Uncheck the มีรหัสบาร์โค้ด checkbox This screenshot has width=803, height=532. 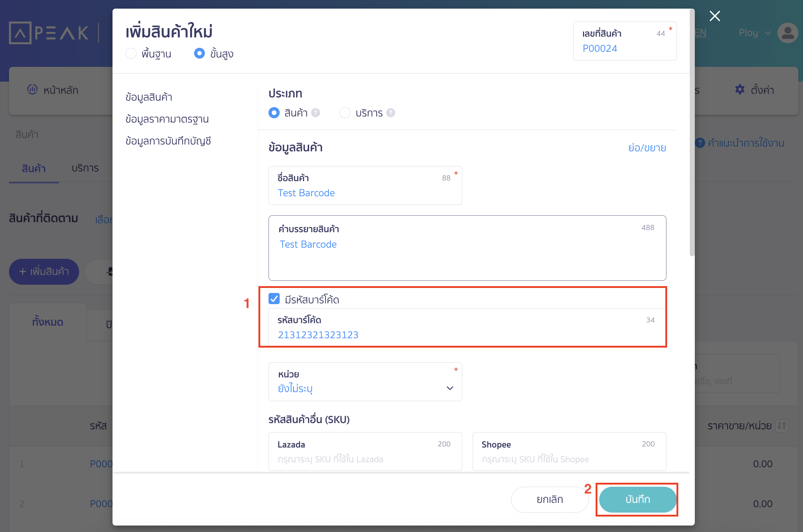[x=274, y=299]
